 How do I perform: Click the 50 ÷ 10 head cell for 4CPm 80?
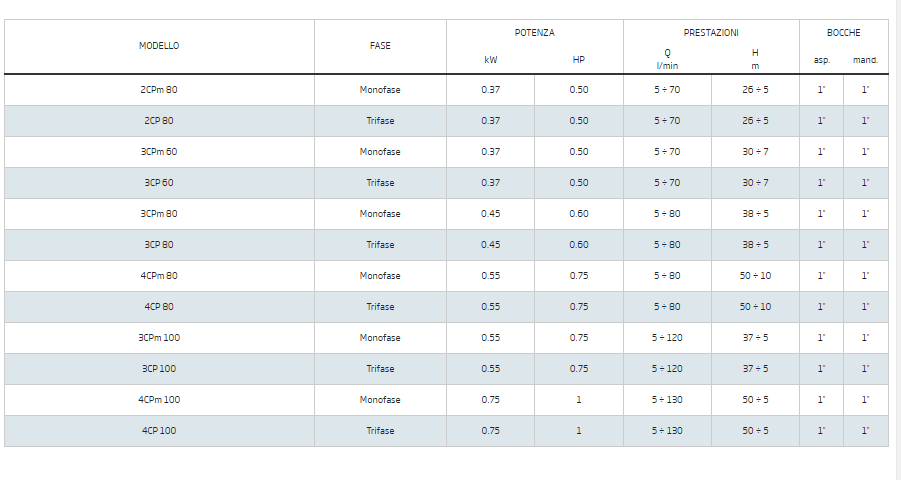pyautogui.click(x=755, y=276)
